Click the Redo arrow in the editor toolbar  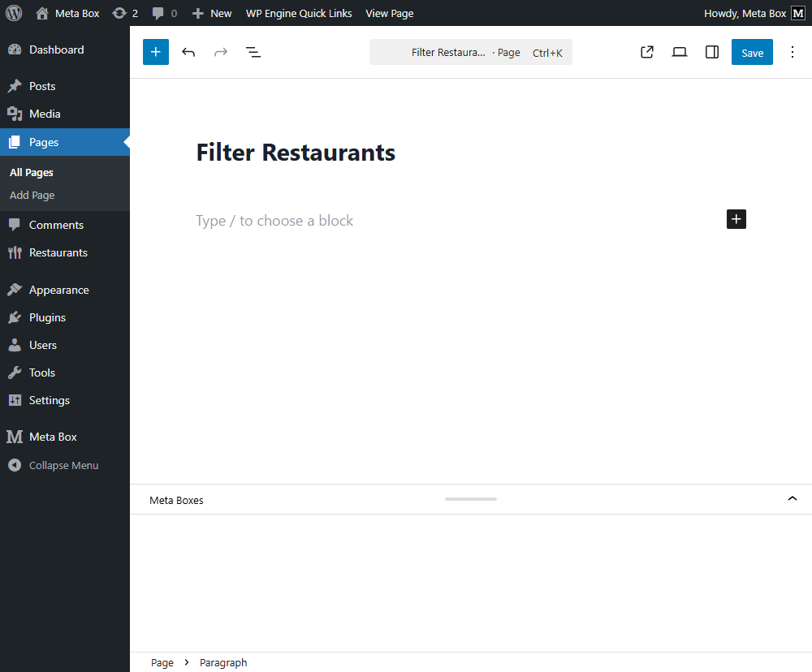221,51
